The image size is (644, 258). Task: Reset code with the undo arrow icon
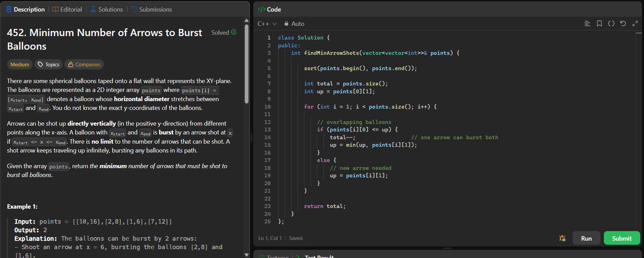click(x=623, y=23)
